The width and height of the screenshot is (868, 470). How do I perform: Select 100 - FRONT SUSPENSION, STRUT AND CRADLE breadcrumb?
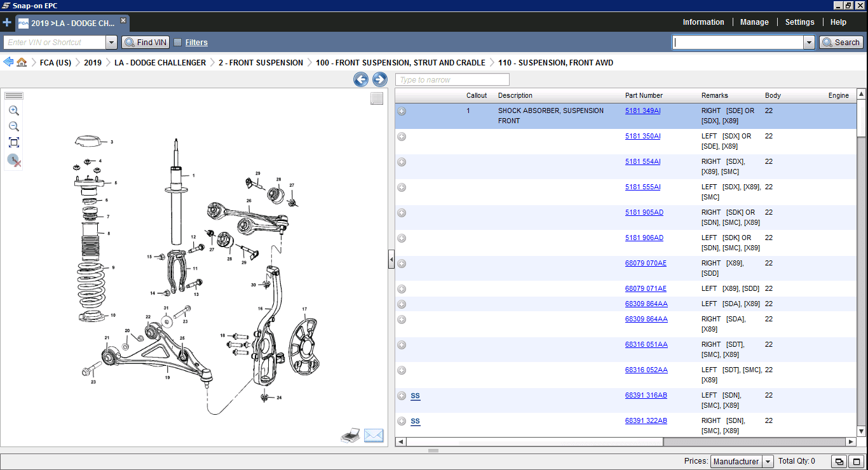coord(400,63)
